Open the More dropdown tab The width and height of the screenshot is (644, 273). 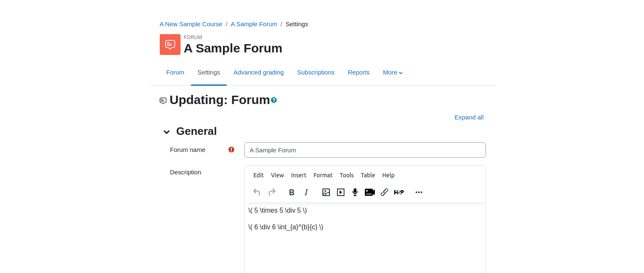(393, 72)
